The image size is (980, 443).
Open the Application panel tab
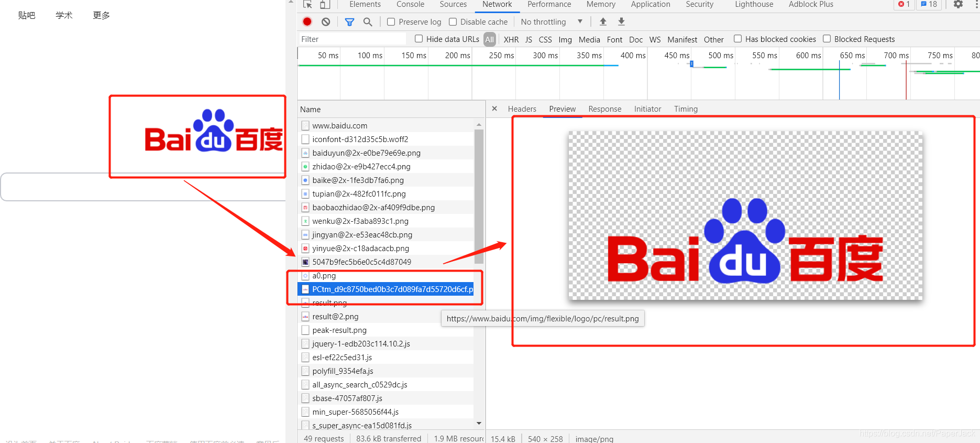click(650, 4)
